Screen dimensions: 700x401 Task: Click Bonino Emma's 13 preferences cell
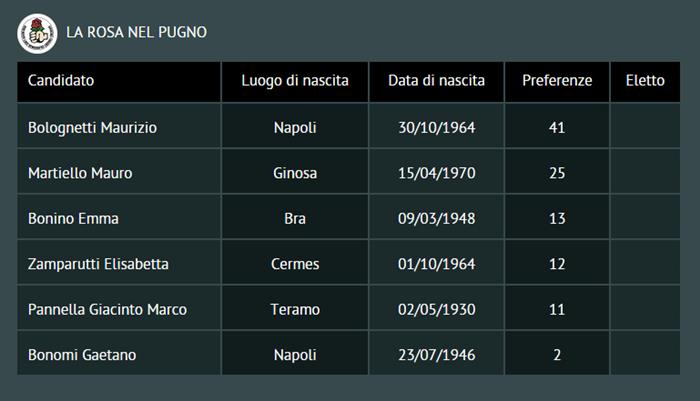[x=557, y=219]
